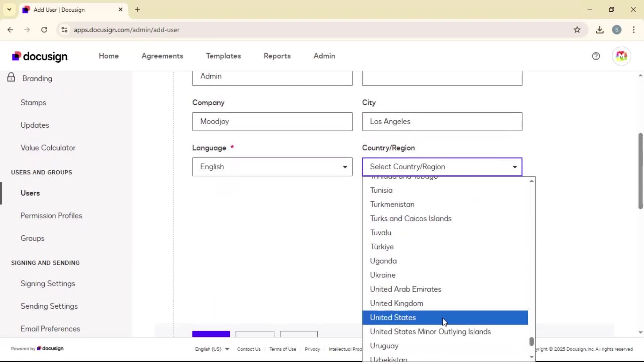Open the Terms of Use link
The height and width of the screenshot is (362, 644).
tap(283, 349)
